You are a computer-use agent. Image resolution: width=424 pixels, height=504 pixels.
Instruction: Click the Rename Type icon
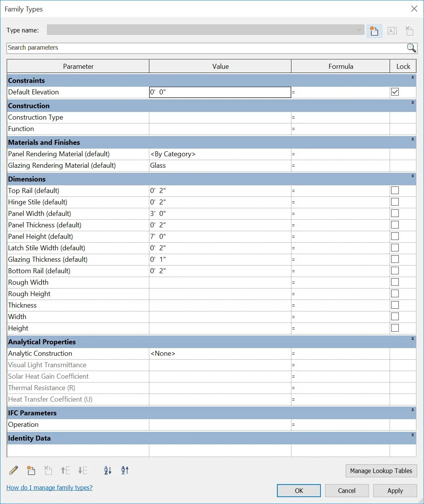click(x=392, y=31)
